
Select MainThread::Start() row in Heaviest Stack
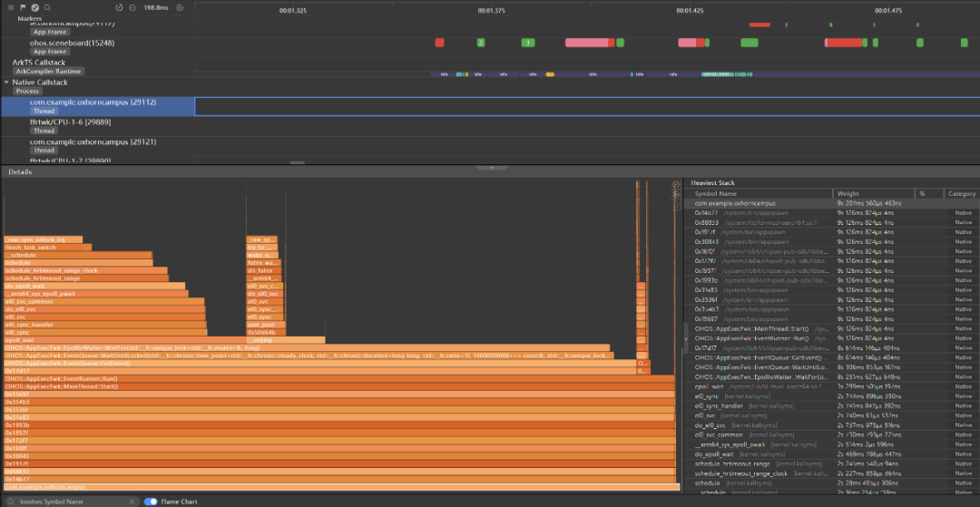(832, 328)
